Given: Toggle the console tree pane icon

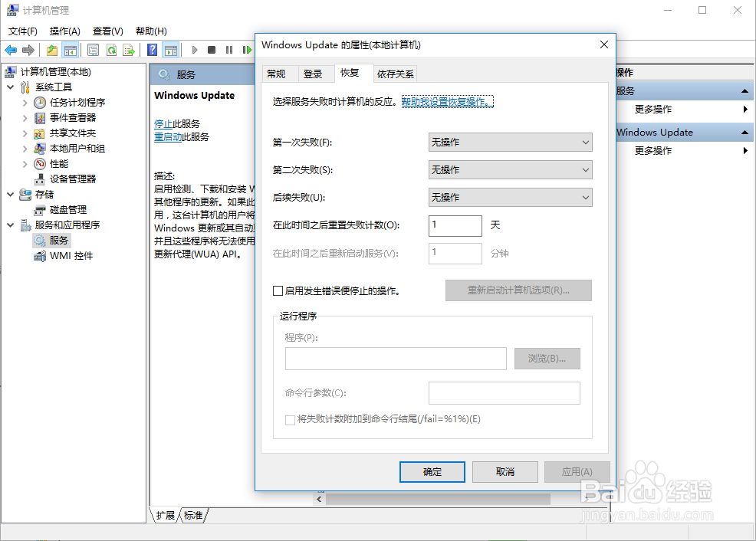Looking at the screenshot, I should 71,49.
